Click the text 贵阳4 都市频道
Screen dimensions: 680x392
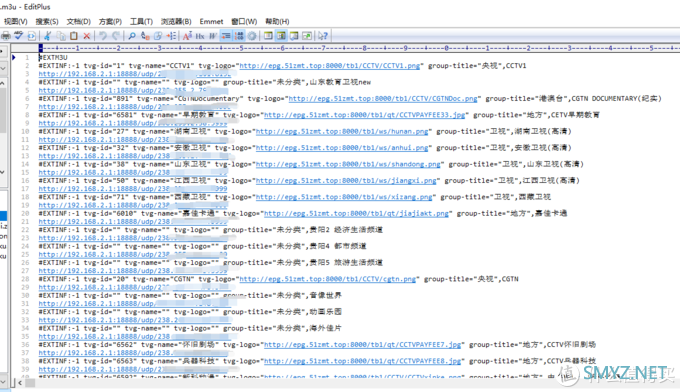click(x=338, y=246)
